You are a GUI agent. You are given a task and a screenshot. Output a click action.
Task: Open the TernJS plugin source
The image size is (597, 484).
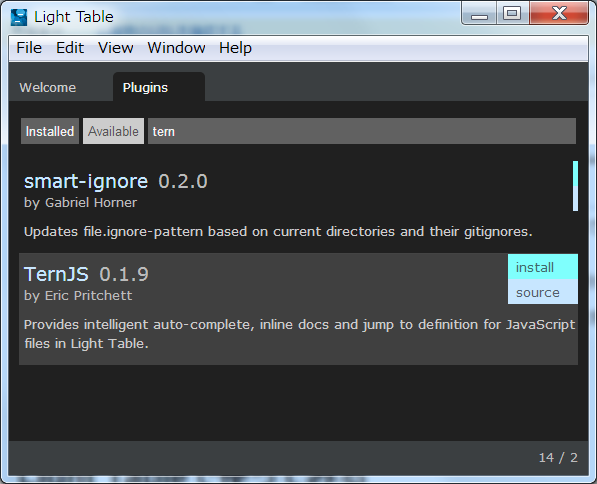tap(543, 292)
